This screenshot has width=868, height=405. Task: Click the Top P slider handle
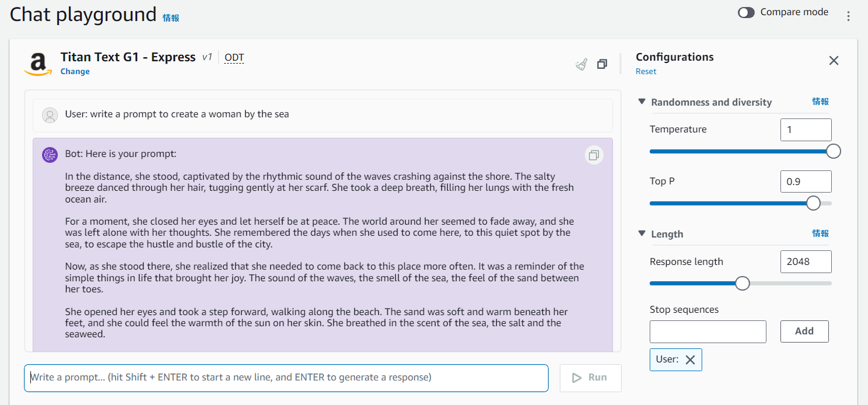click(x=813, y=203)
